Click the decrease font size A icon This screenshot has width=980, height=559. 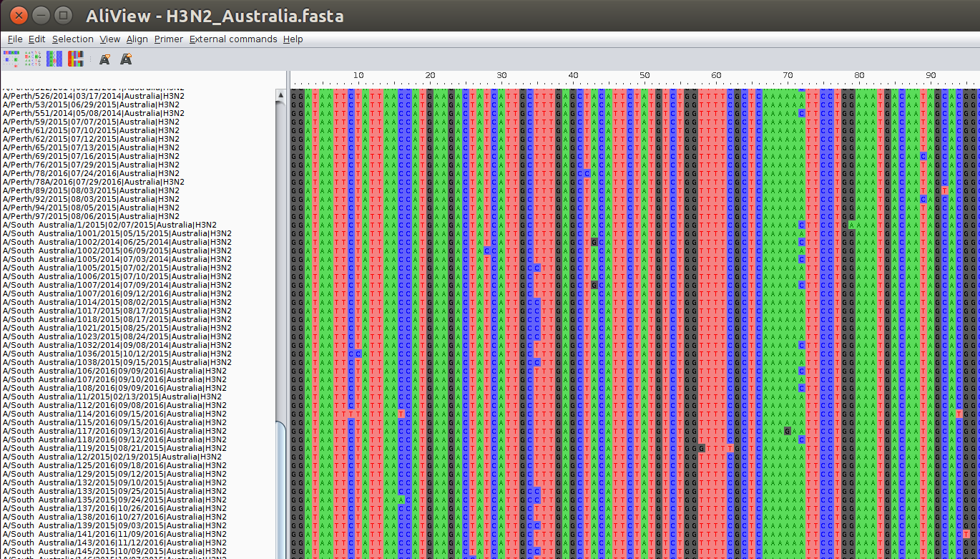[104, 59]
